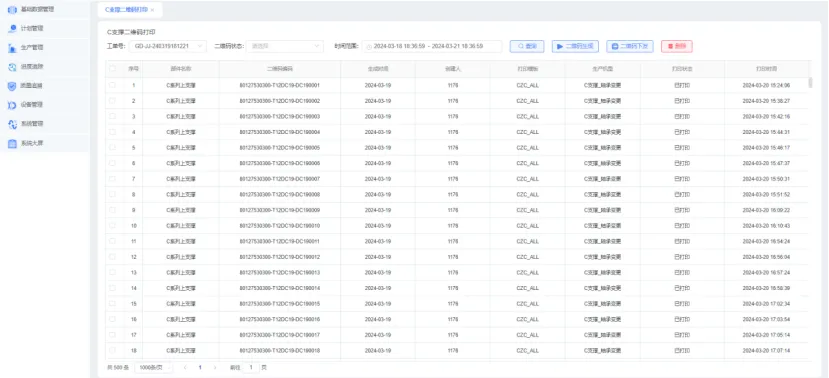Screen dimensions: 829x378
Task: Click the 计划管理 sidebar icon
Action: pos(12,29)
